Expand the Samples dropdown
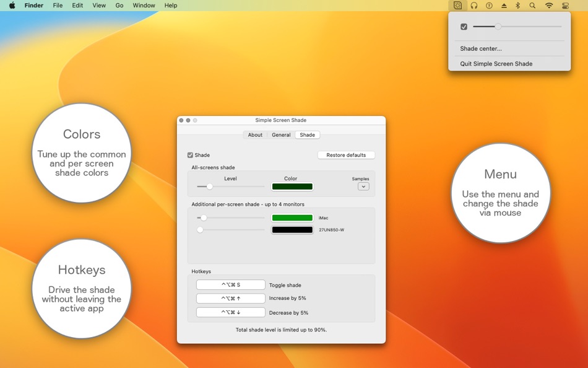This screenshot has width=588, height=368. click(363, 186)
